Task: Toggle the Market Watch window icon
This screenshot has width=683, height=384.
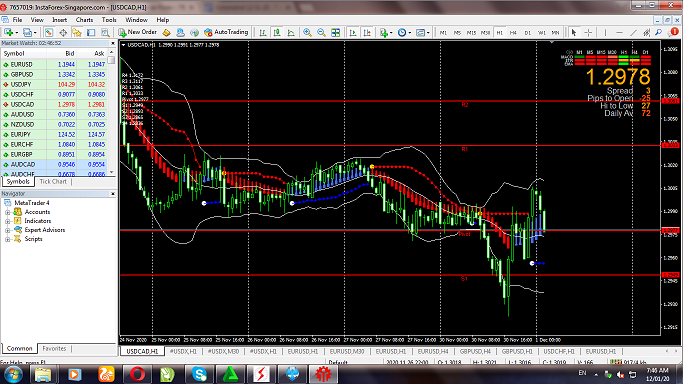Action: point(49,32)
